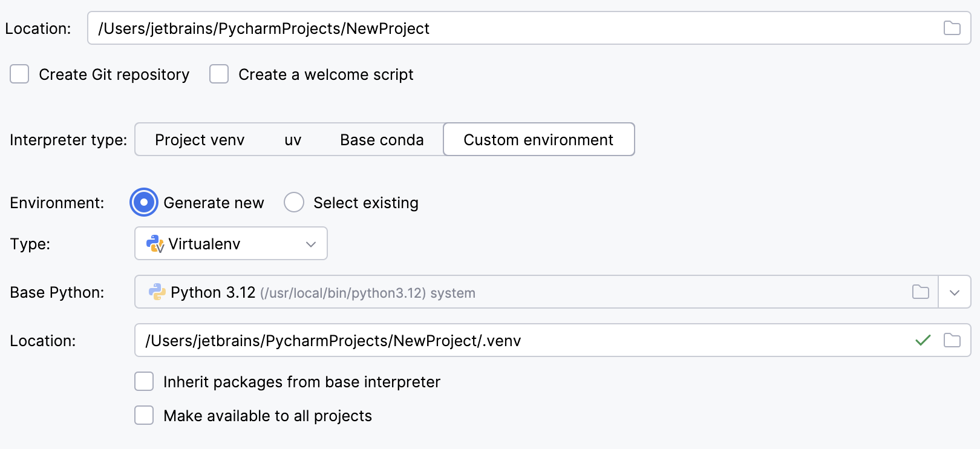
Task: Open folder browser for Base Python
Action: [921, 292]
